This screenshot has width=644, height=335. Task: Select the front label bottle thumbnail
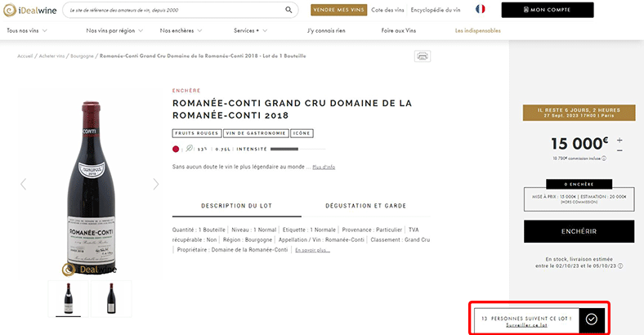point(68,298)
